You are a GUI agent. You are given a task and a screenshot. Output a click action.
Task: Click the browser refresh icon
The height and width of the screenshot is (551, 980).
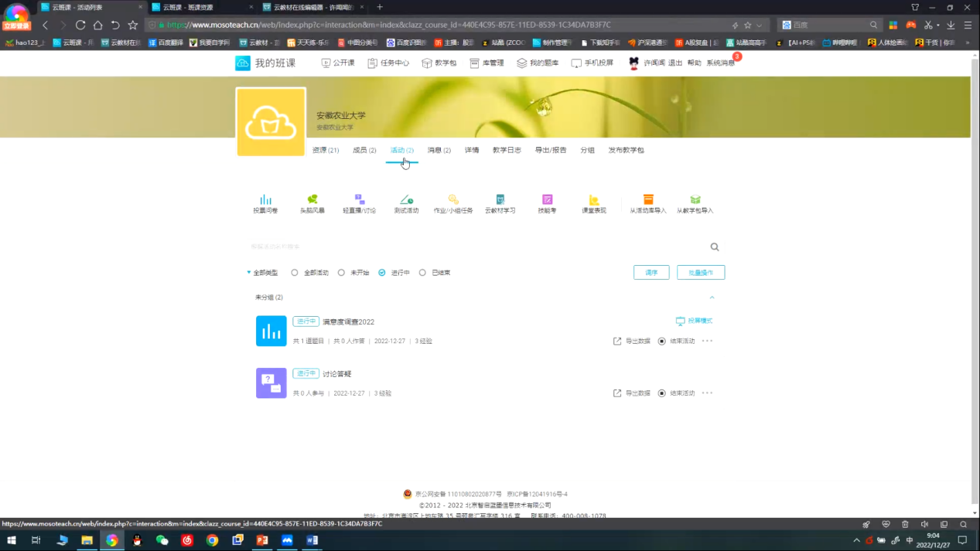(x=80, y=25)
